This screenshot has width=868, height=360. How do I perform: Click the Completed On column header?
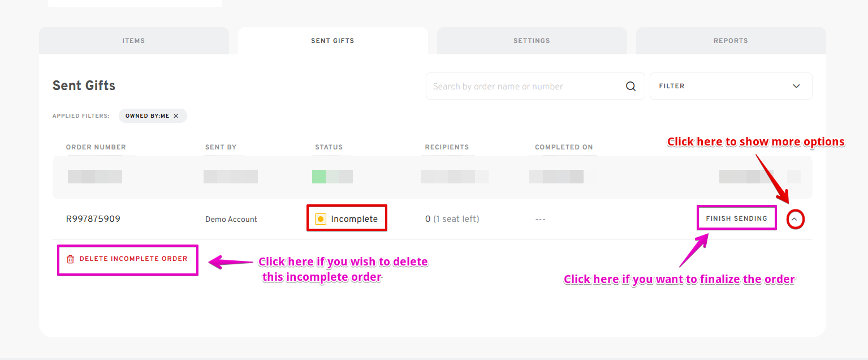(x=564, y=147)
